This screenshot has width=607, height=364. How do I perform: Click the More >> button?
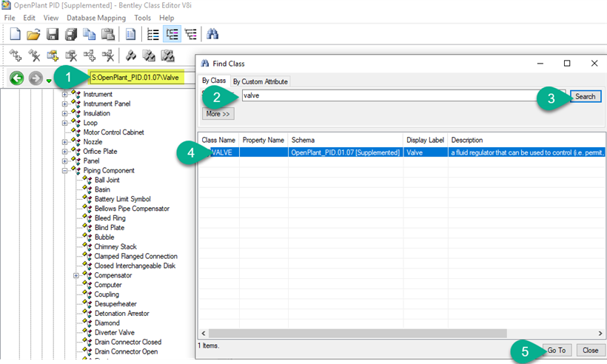click(x=218, y=114)
